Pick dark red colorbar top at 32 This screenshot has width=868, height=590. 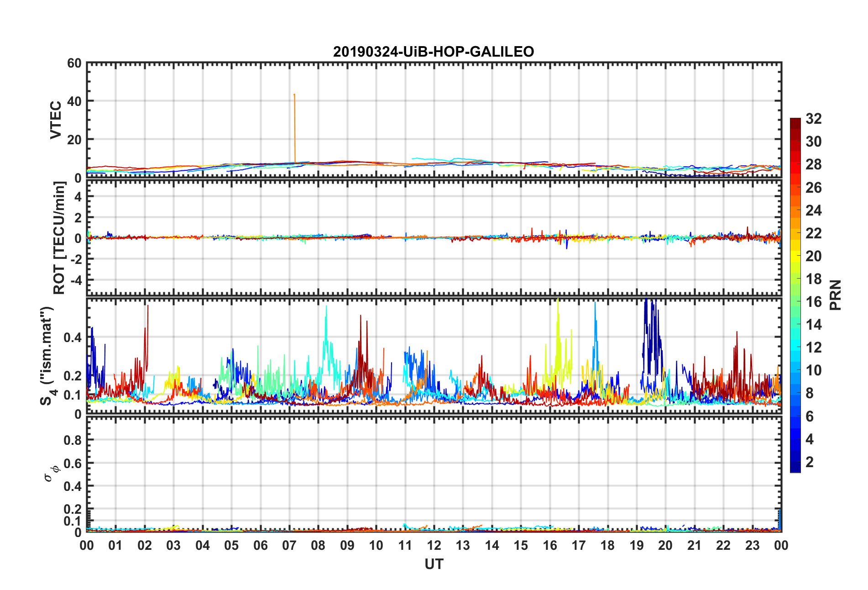click(x=795, y=121)
